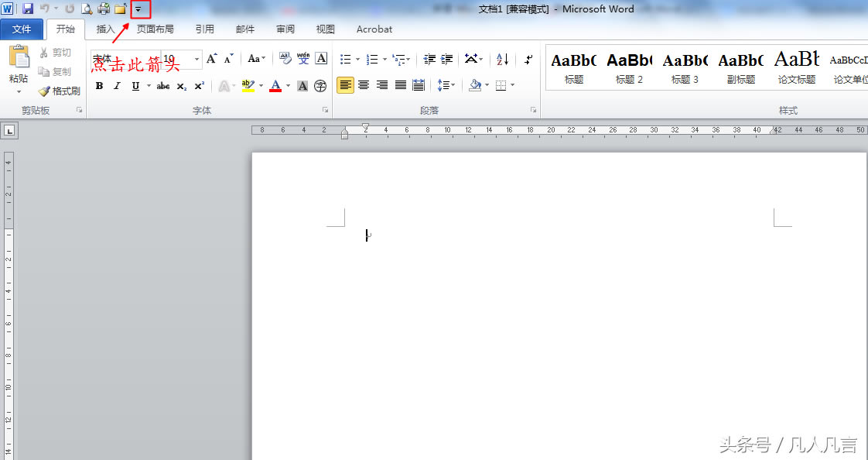
Task: Toggle Italic text formatting
Action: point(118,86)
